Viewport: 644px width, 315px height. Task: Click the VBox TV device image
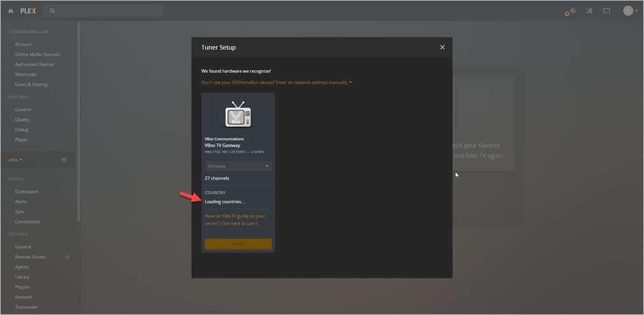point(238,115)
